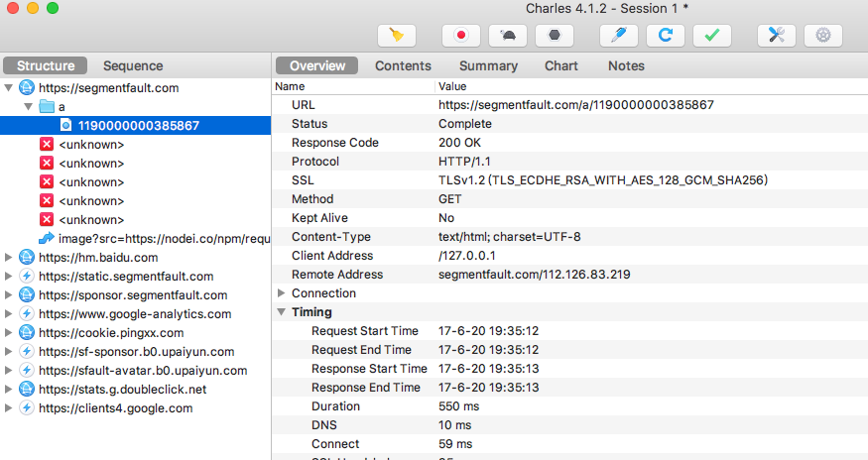
Task: Open the Contents tab
Action: tap(403, 66)
